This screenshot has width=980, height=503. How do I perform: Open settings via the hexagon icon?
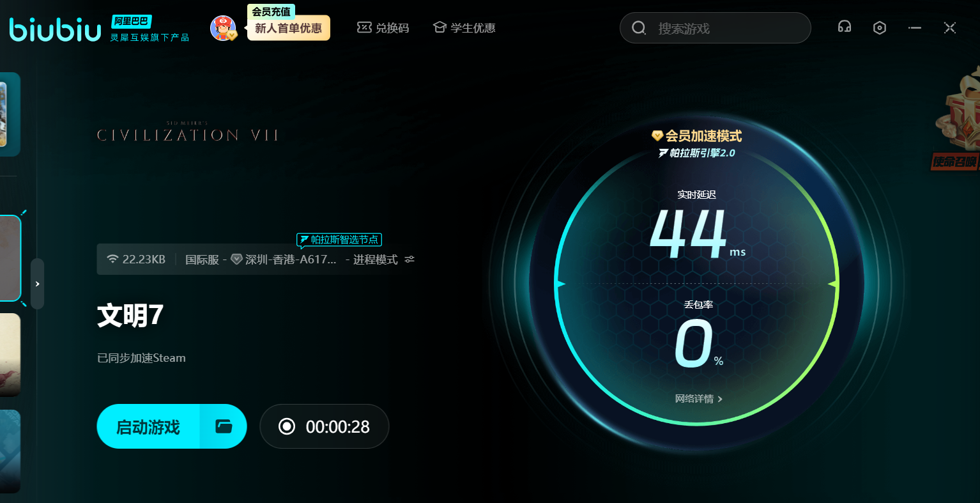coord(880,27)
